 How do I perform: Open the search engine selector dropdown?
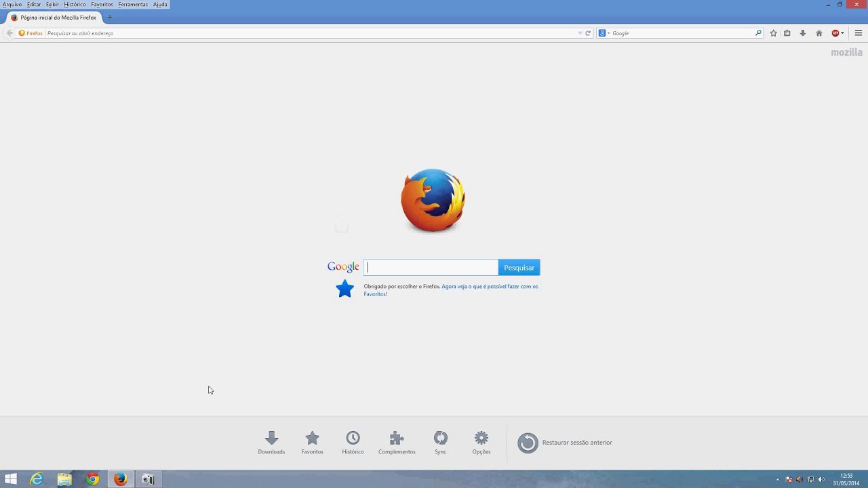pyautogui.click(x=604, y=33)
